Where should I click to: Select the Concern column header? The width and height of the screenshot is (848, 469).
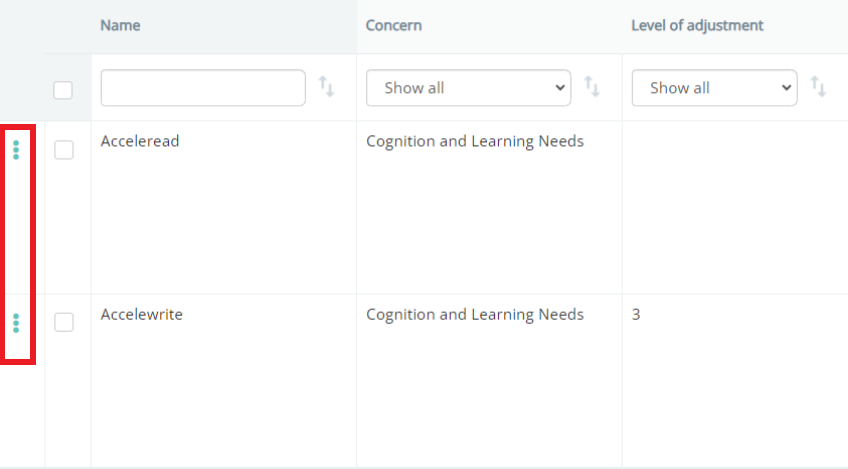[394, 25]
